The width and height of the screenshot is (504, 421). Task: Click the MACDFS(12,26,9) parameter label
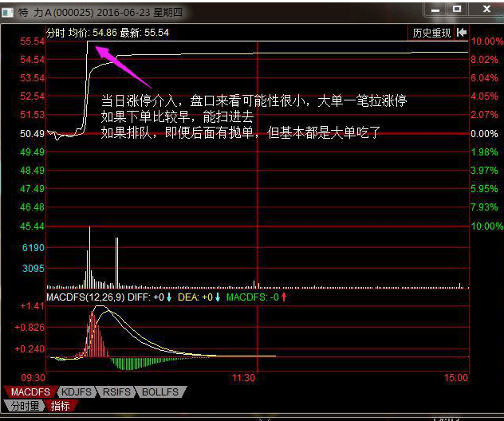[x=85, y=297]
